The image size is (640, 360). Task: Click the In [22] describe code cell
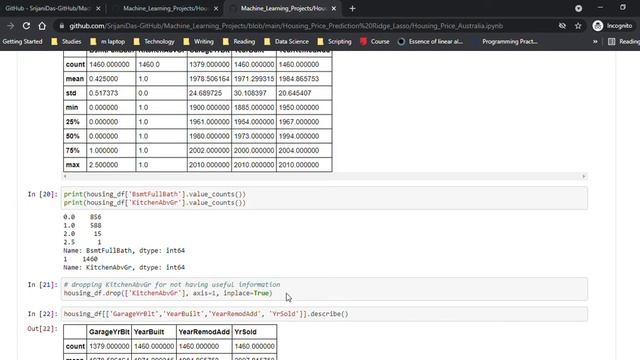pyautogui.click(x=324, y=314)
